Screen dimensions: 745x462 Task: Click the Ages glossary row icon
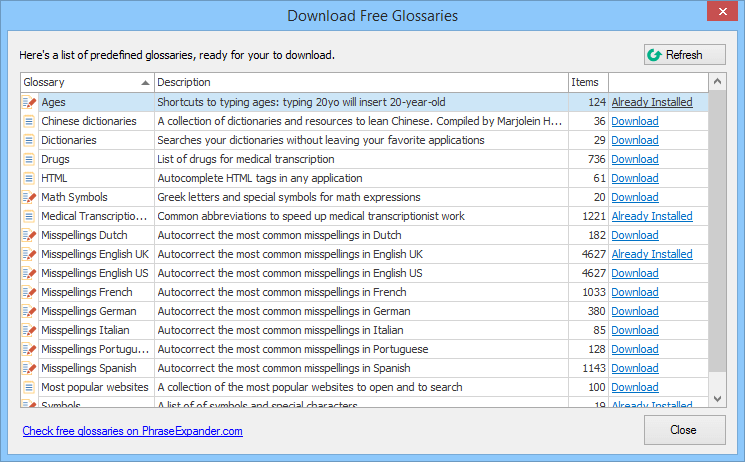point(29,102)
